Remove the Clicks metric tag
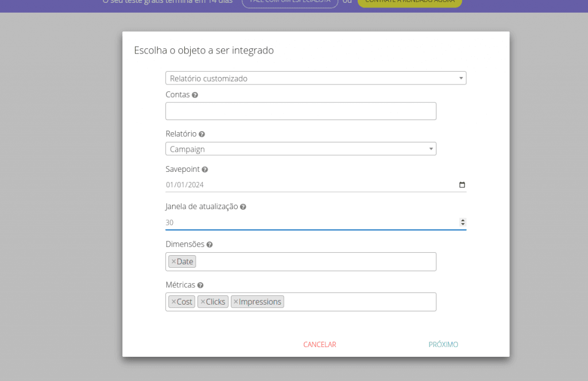 [x=202, y=302]
